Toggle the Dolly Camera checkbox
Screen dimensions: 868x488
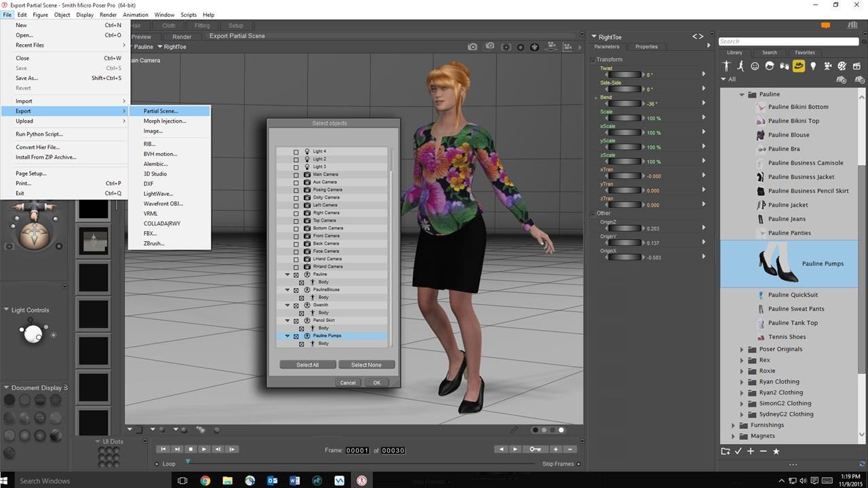tap(296, 197)
